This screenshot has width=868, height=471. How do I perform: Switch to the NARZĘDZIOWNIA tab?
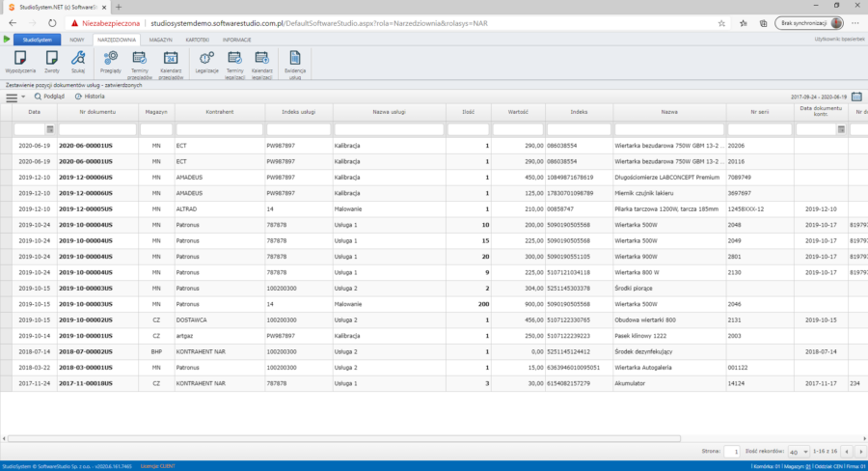click(117, 40)
